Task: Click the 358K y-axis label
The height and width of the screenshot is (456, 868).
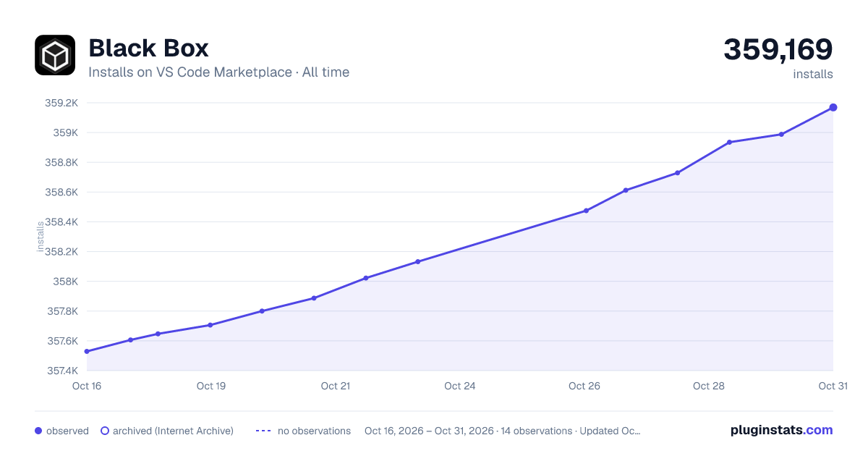Action: (65, 282)
